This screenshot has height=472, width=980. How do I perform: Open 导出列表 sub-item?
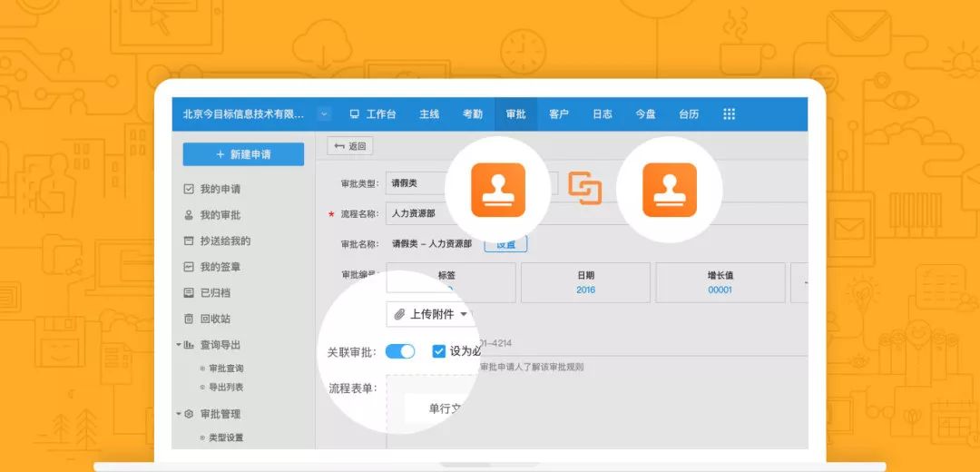pos(226,388)
